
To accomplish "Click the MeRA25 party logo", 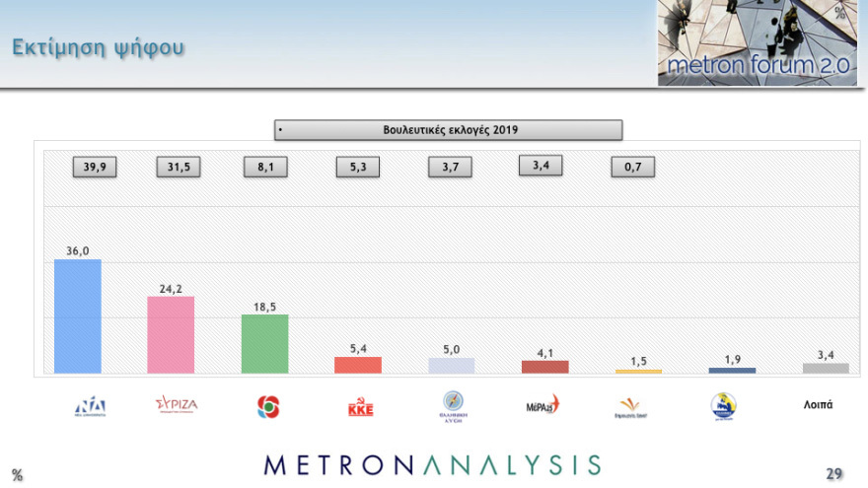I will pyautogui.click(x=543, y=405).
